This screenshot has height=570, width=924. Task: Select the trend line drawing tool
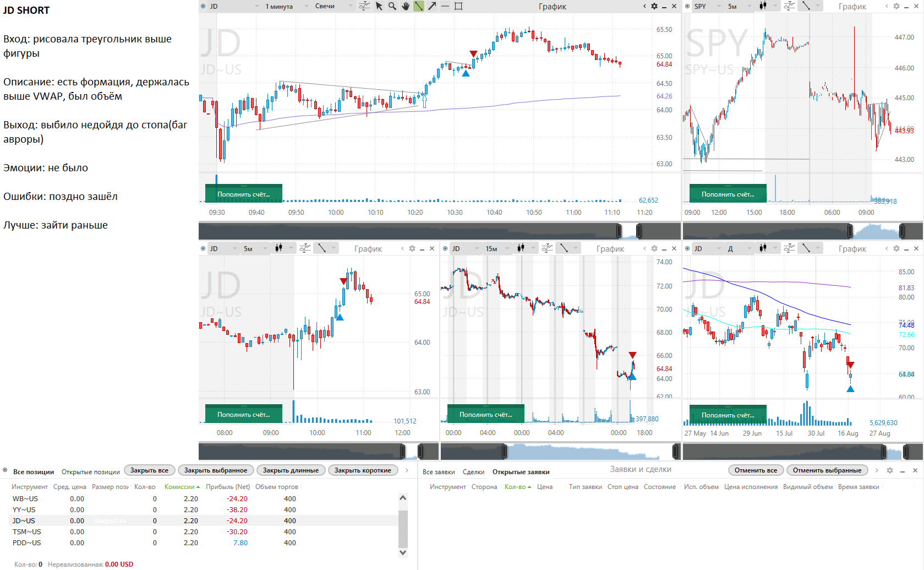(419, 6)
